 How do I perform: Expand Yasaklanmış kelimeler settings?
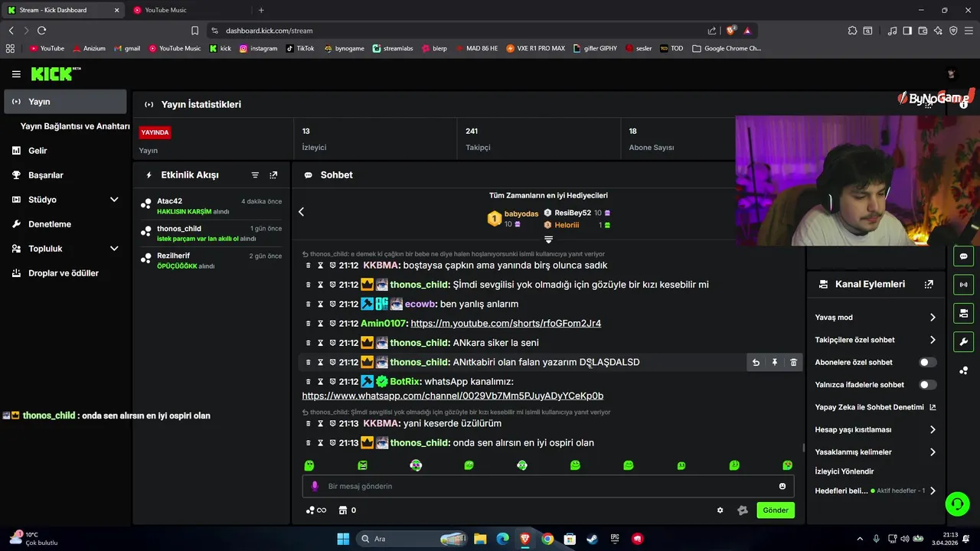pos(933,452)
